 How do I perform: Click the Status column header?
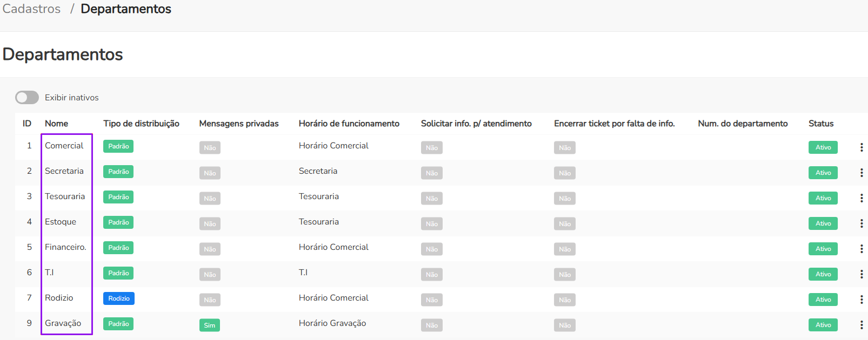click(820, 124)
